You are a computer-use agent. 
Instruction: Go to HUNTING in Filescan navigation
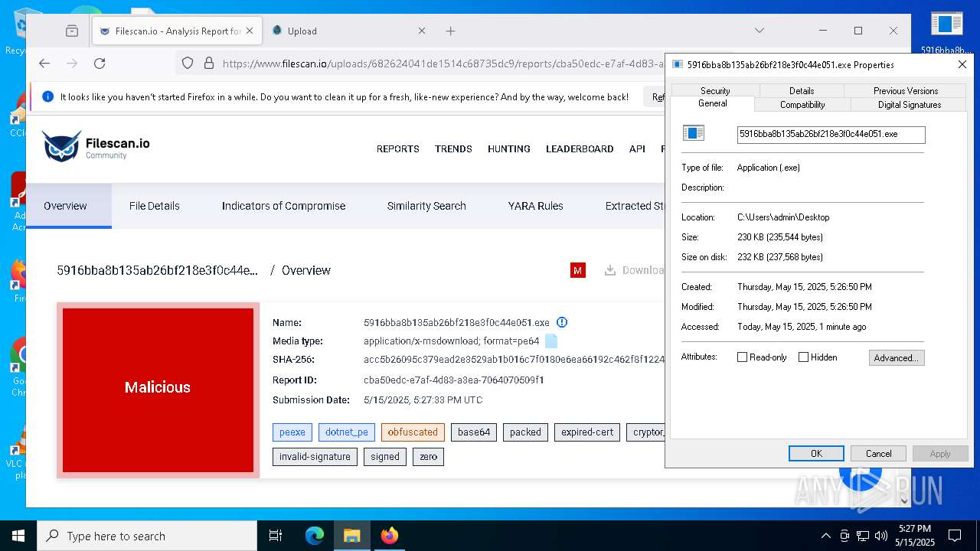pos(508,149)
